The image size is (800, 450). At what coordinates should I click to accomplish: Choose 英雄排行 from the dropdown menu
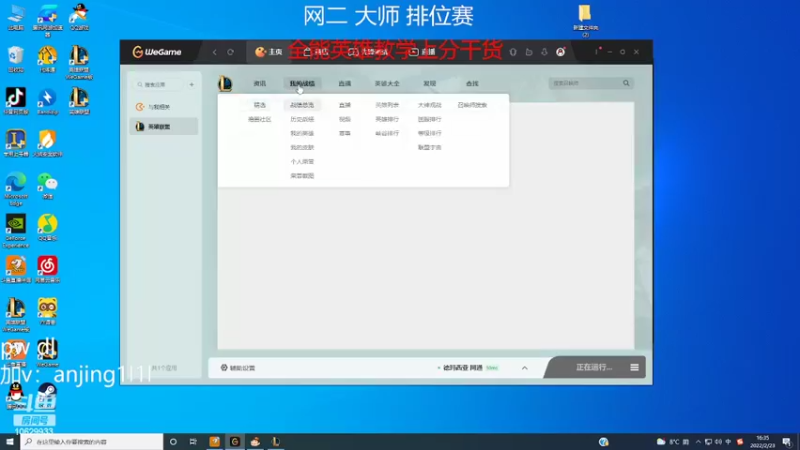coord(387,119)
